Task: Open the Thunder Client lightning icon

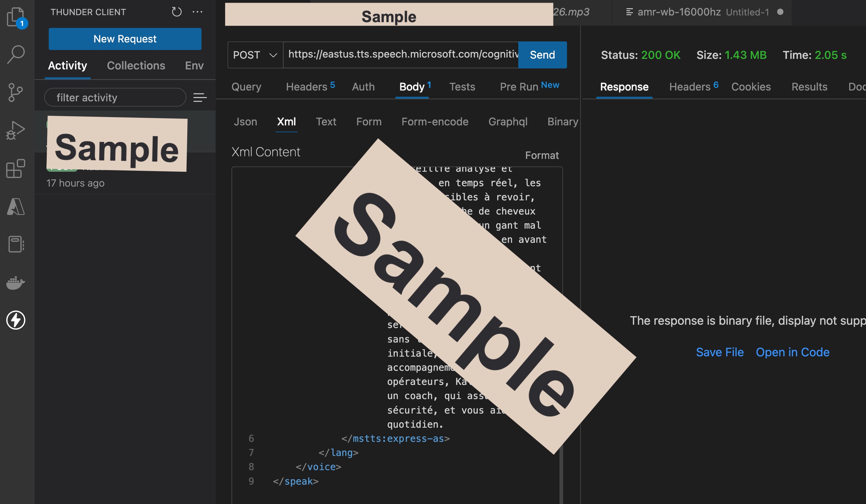Action: (16, 320)
